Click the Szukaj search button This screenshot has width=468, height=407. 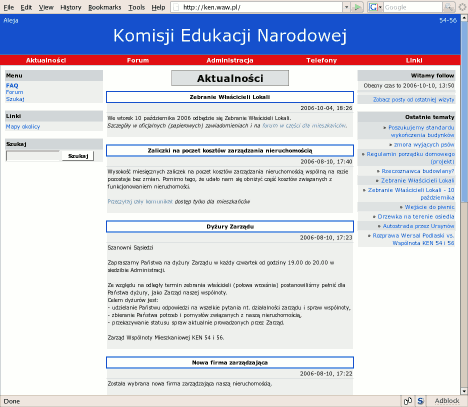pos(78,156)
